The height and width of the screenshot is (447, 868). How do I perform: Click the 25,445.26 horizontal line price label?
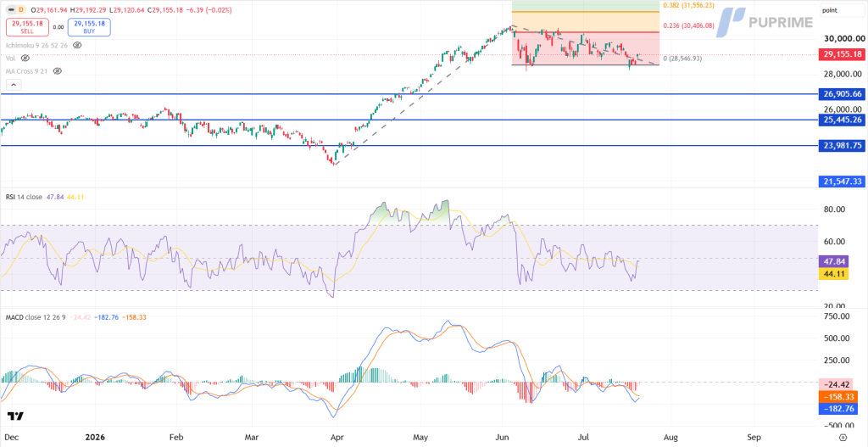pyautogui.click(x=841, y=120)
